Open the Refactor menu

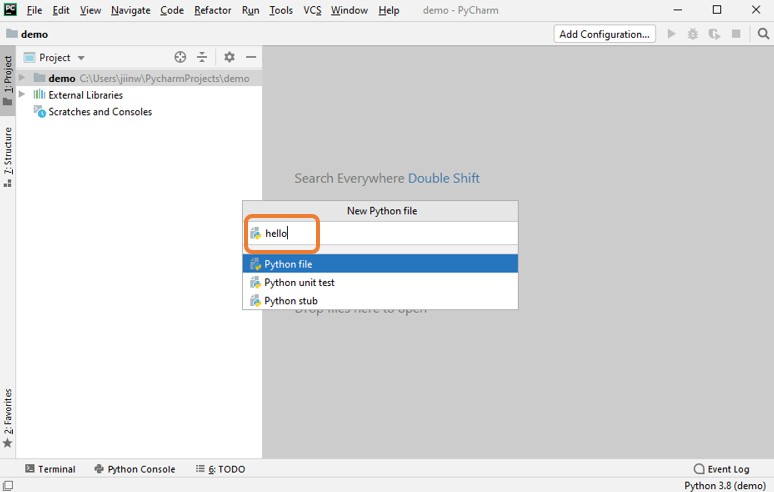213,10
